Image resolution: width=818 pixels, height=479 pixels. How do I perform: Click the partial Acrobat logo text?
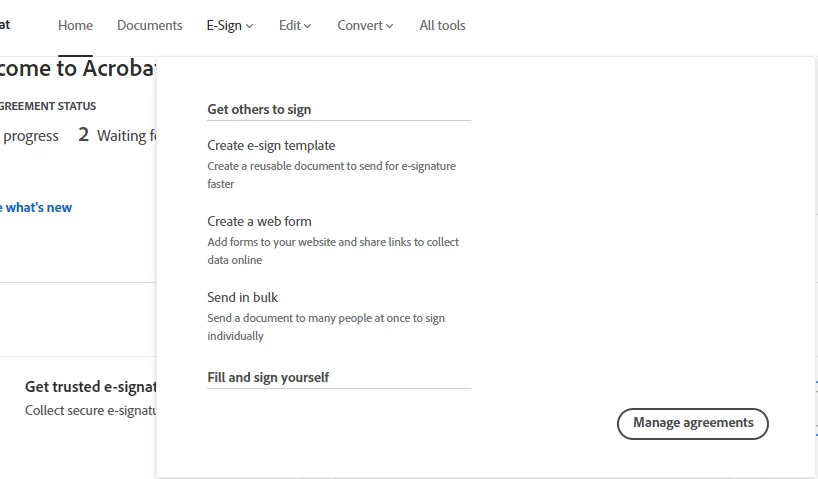pos(5,25)
